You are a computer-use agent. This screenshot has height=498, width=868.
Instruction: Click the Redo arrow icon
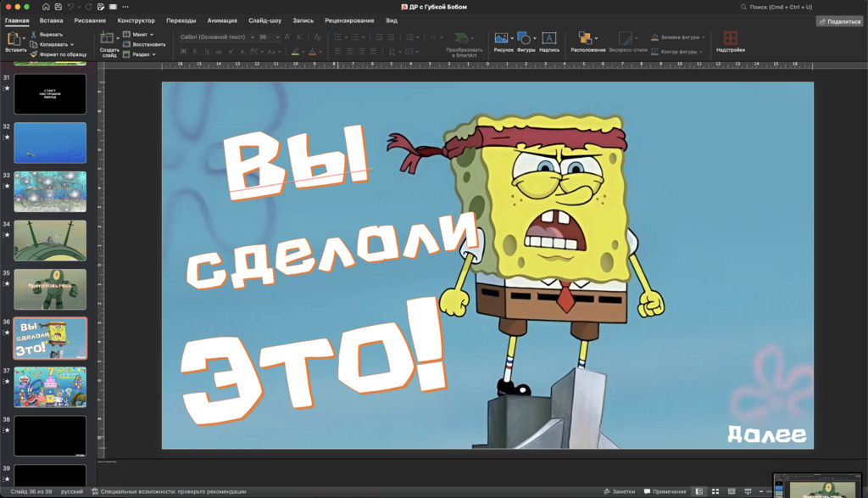(x=88, y=7)
